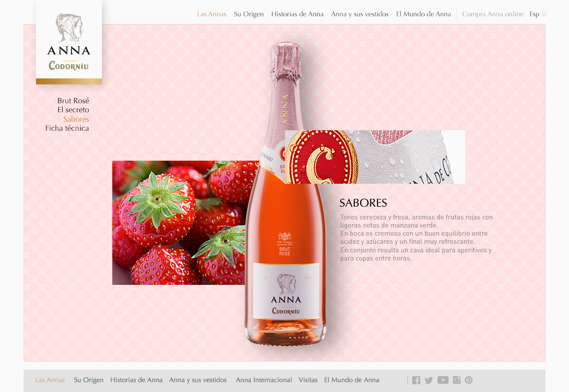Expand the Esp language dropdown

pyautogui.click(x=538, y=14)
